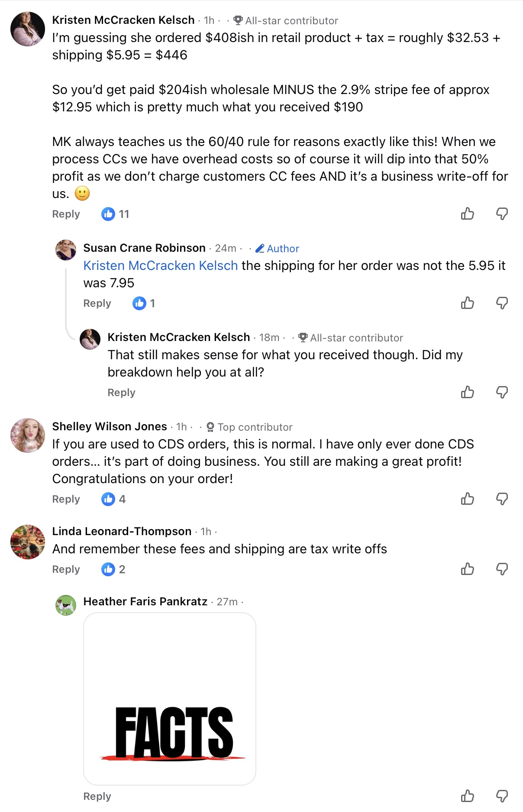Open mentioned Kristen McCracken Kelsch profile link
523x812 pixels.
tap(160, 266)
